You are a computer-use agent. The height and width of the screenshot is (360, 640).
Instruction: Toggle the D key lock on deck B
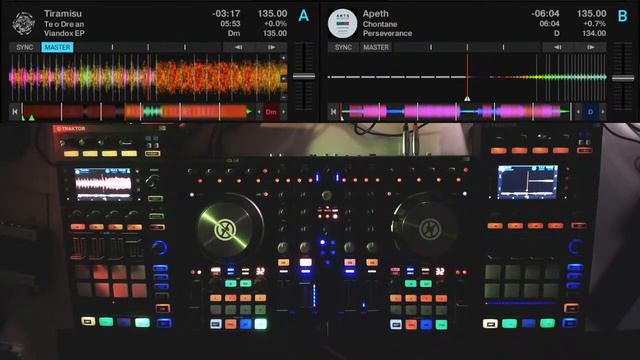590,111
